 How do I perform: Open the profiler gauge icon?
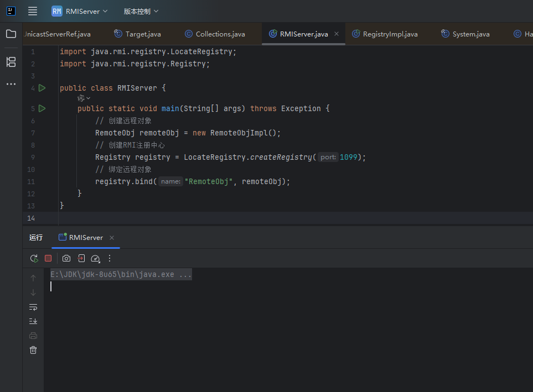point(95,258)
